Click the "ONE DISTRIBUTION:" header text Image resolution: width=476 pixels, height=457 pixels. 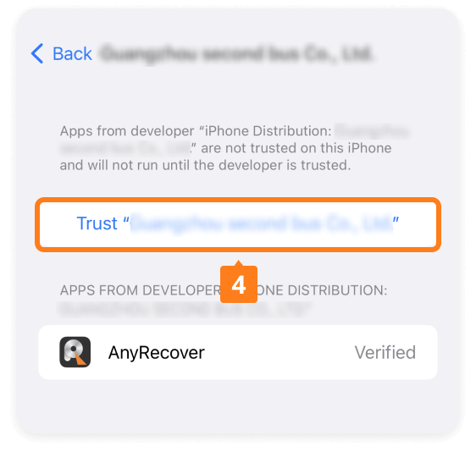click(x=322, y=290)
